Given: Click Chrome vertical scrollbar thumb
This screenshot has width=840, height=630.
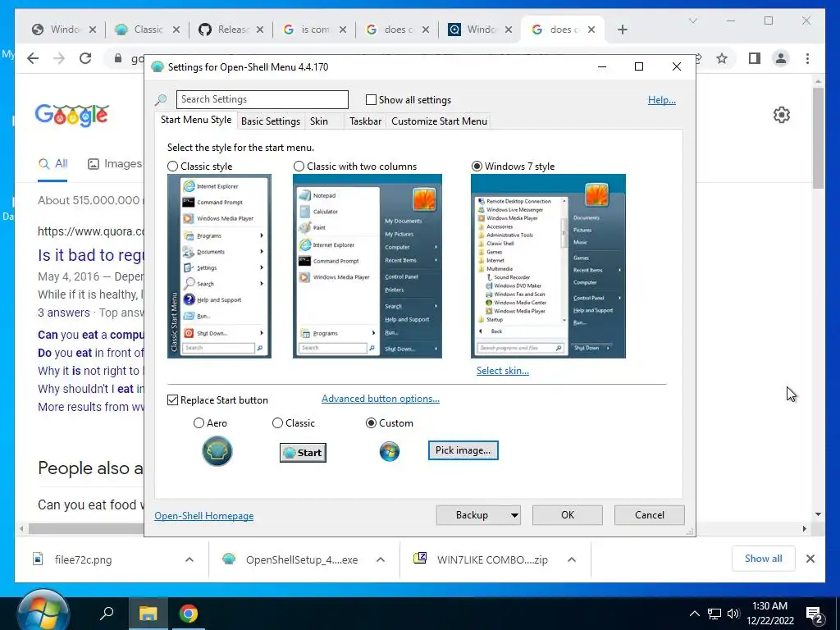Looking at the screenshot, I should click(818, 138).
